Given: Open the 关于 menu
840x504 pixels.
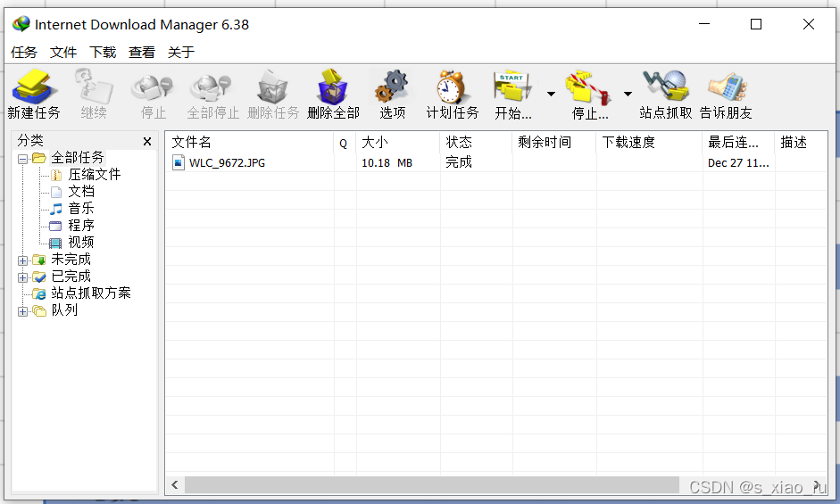Looking at the screenshot, I should point(180,53).
